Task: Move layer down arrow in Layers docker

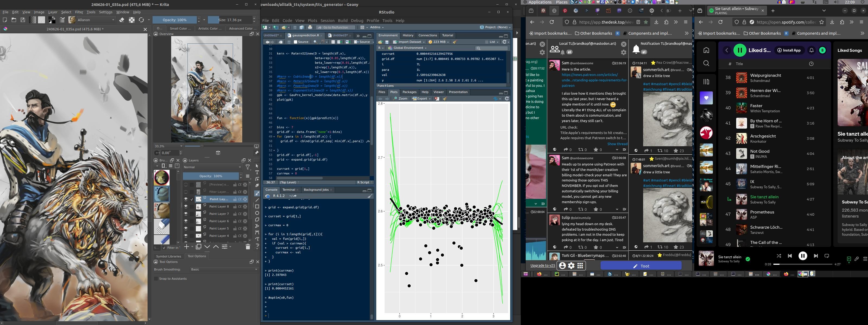Action: (207, 247)
